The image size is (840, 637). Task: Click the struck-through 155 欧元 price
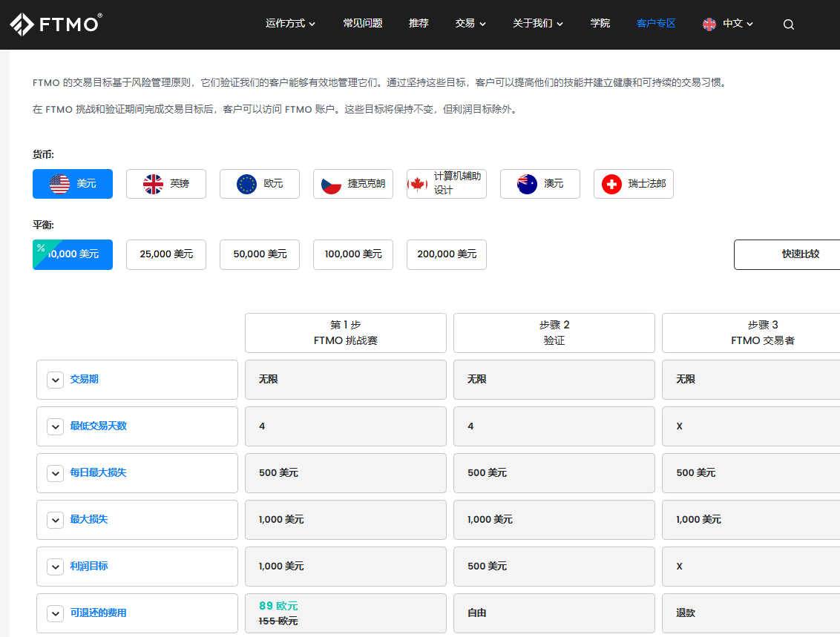278,621
